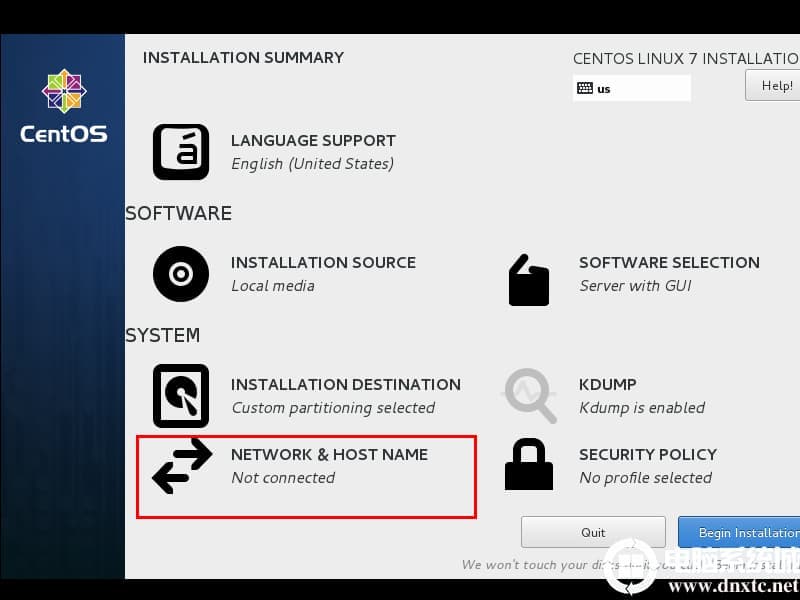Open the SOFTWARE SELECTION label
800x600 pixels.
(669, 263)
